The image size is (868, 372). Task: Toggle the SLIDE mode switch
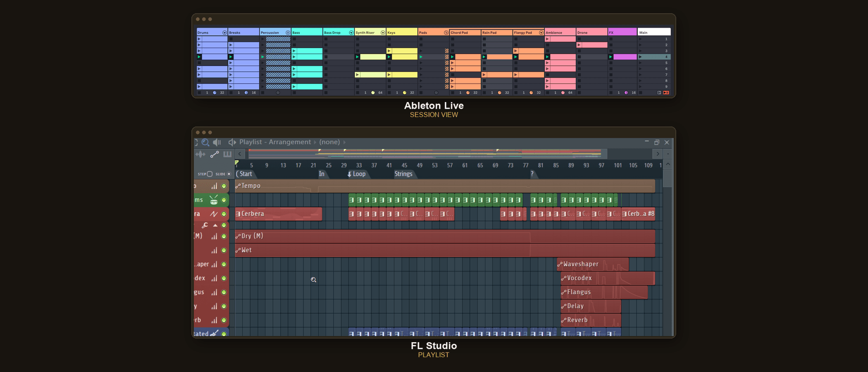pos(229,174)
